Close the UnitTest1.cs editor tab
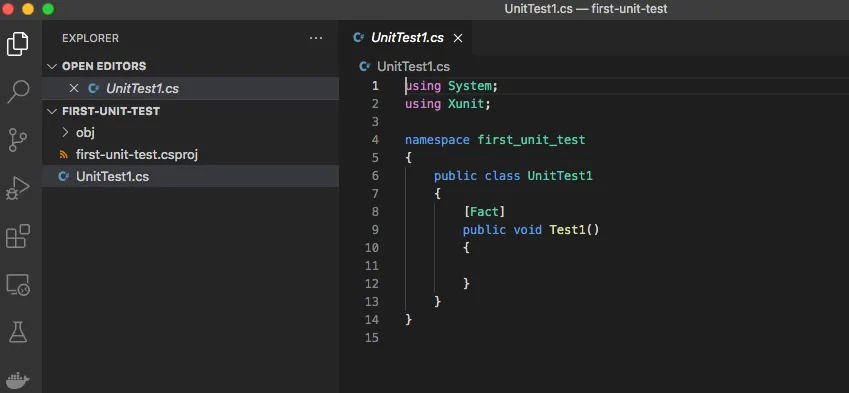Screen dimensions: 849x393 click(x=458, y=38)
